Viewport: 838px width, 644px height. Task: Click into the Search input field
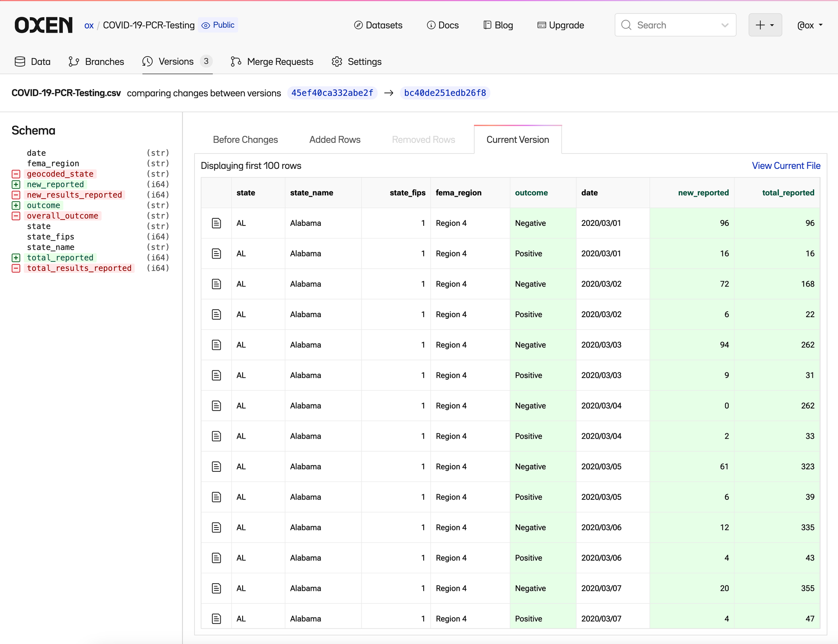670,25
